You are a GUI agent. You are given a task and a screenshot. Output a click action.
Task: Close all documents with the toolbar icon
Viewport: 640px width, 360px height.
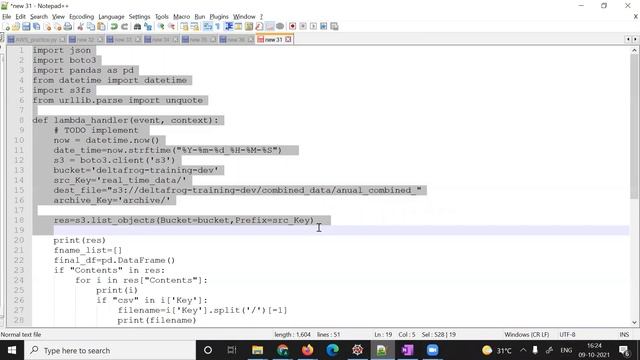click(x=58, y=27)
